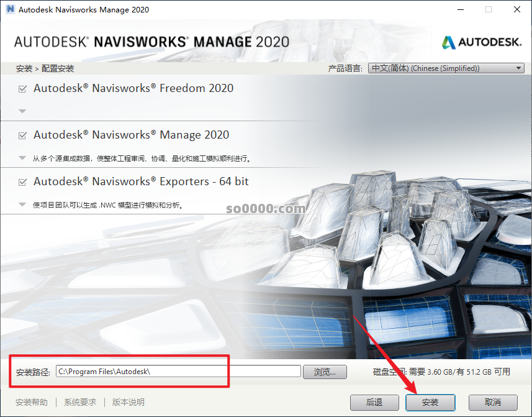Expand Navisworks Manage 2020 settings arrow

coord(22,158)
